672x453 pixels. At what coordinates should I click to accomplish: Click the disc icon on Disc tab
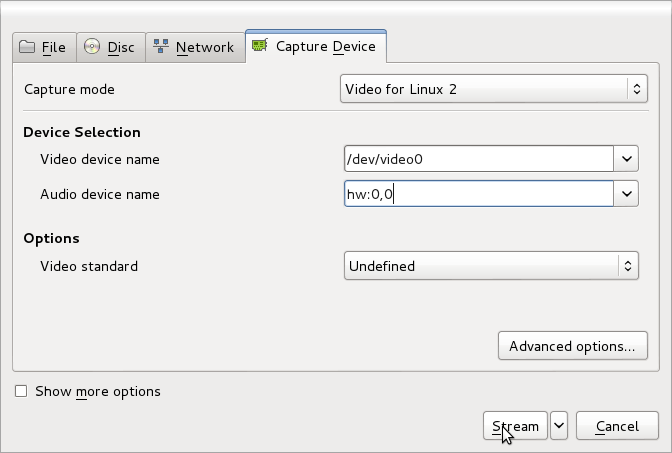(92, 46)
